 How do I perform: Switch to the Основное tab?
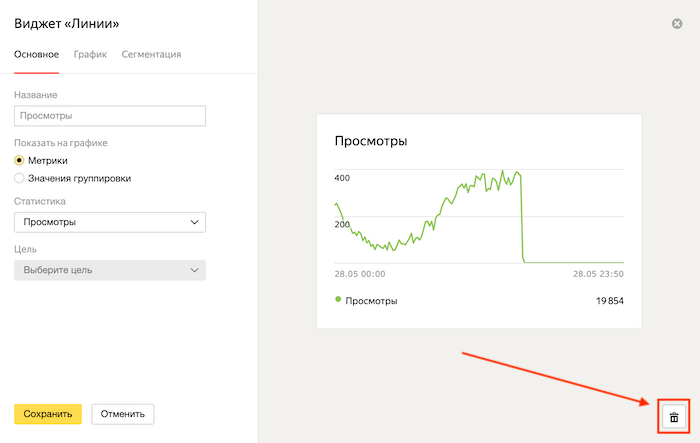[x=37, y=54]
